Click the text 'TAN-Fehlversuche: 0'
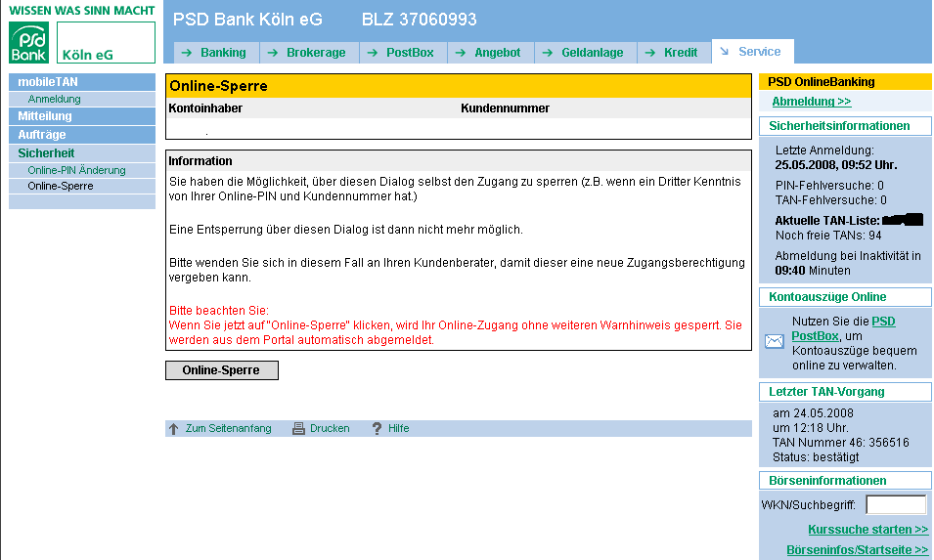 [830, 200]
